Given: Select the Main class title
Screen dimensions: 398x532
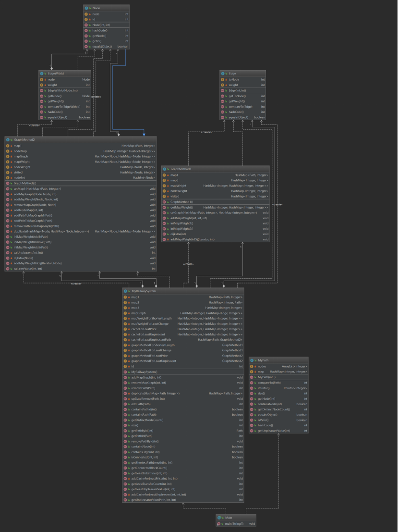Looking at the screenshot, I should click(x=229, y=518).
